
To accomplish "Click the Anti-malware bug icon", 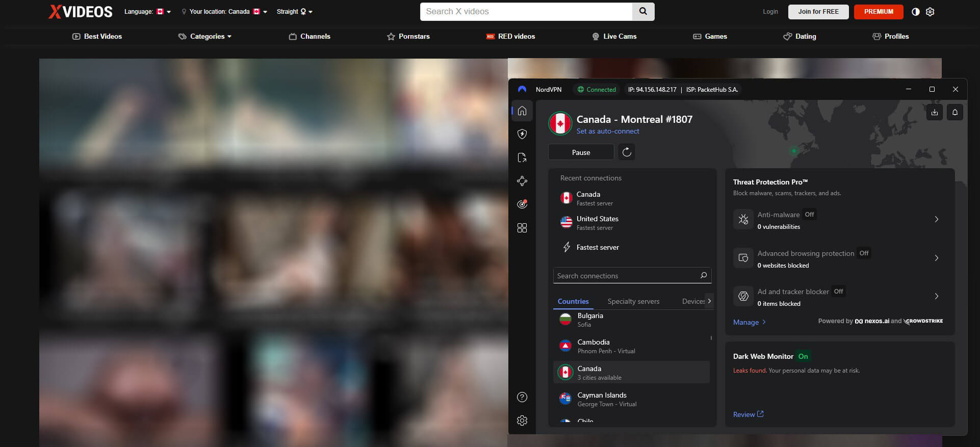I will 743,220.
